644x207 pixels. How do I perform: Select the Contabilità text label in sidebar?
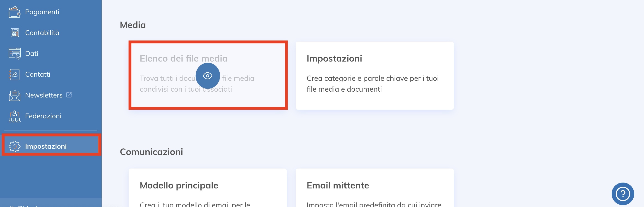[42, 33]
